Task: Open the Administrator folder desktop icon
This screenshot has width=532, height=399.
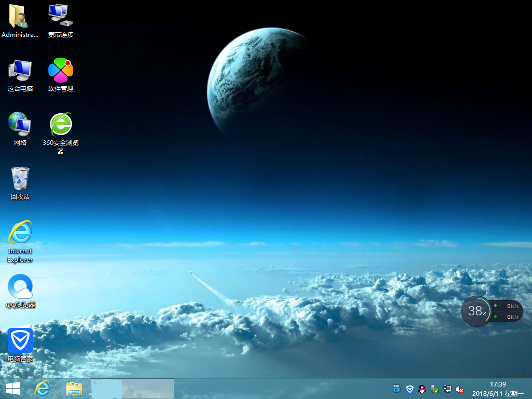Action: point(20,18)
